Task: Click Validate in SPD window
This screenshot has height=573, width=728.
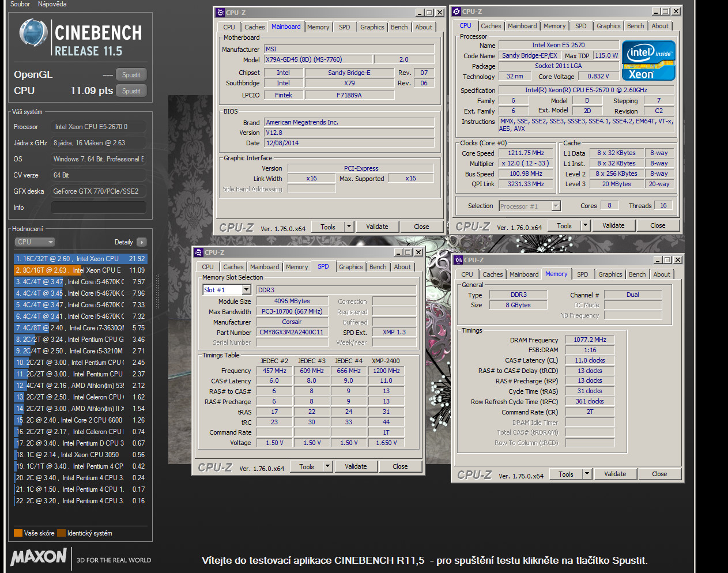Action: (356, 467)
